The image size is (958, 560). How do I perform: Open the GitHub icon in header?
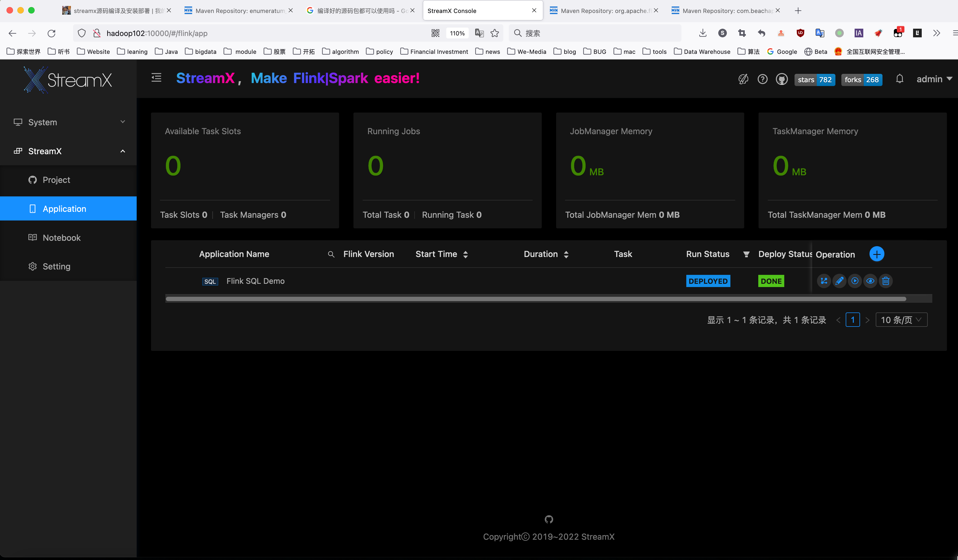click(782, 80)
